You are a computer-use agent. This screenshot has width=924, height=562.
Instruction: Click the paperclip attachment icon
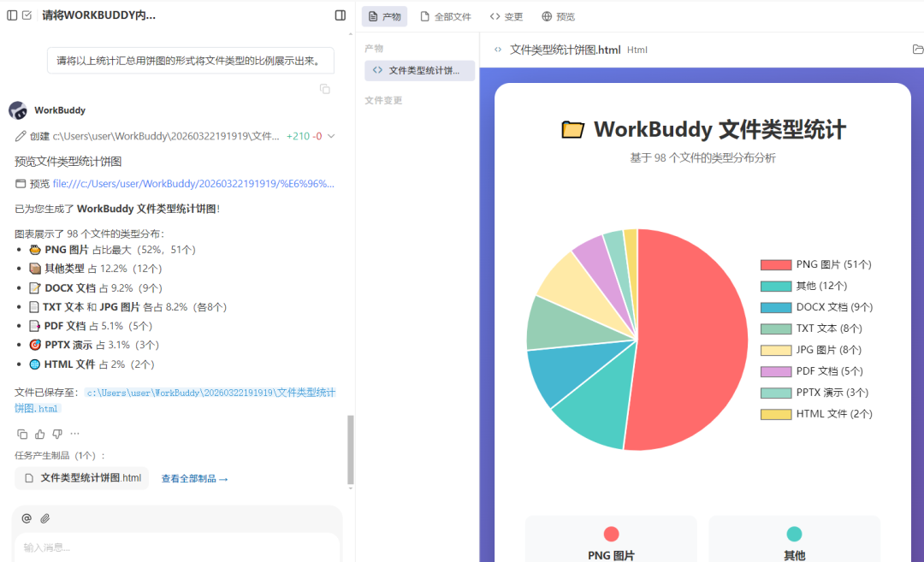click(44, 518)
